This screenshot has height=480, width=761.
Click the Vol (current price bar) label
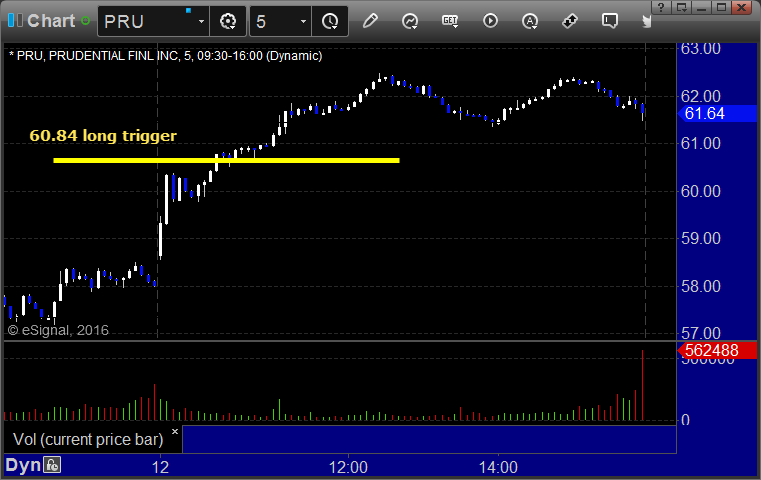88,439
